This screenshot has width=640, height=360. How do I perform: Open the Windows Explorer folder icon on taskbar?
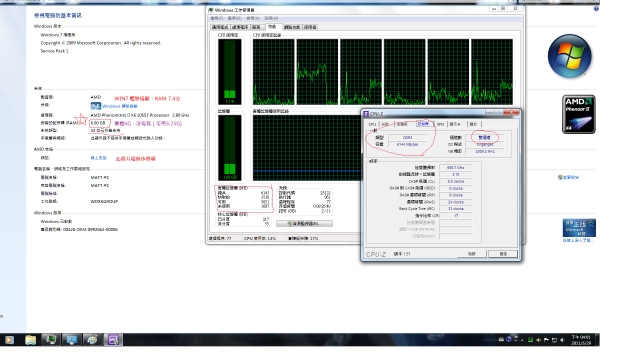click(30, 340)
